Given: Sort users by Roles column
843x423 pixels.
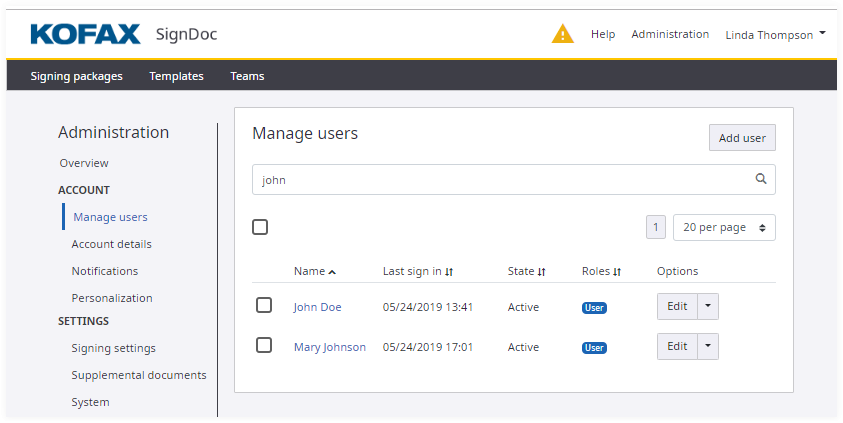Looking at the screenshot, I should (x=617, y=272).
